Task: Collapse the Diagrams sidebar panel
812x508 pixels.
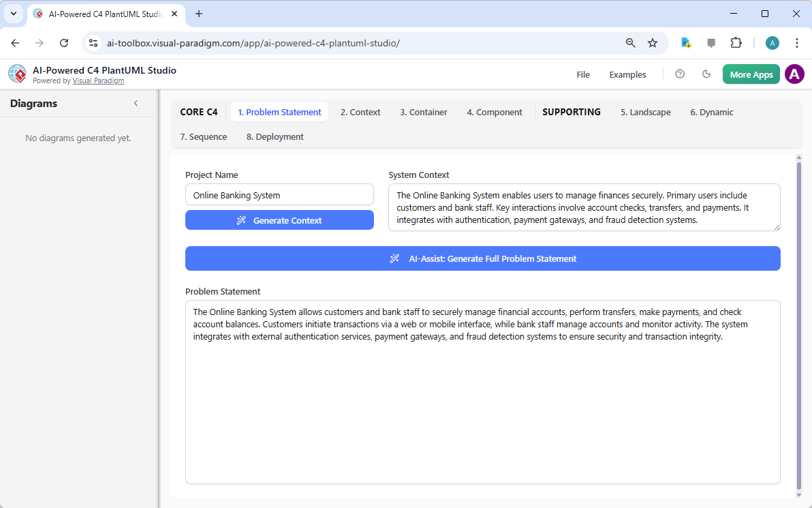Action: 136,103
